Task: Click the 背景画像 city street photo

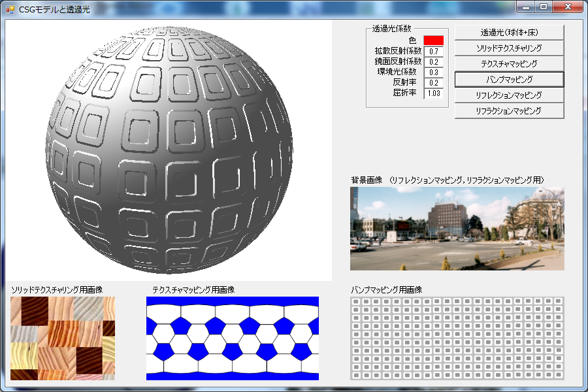Action: coord(457,229)
